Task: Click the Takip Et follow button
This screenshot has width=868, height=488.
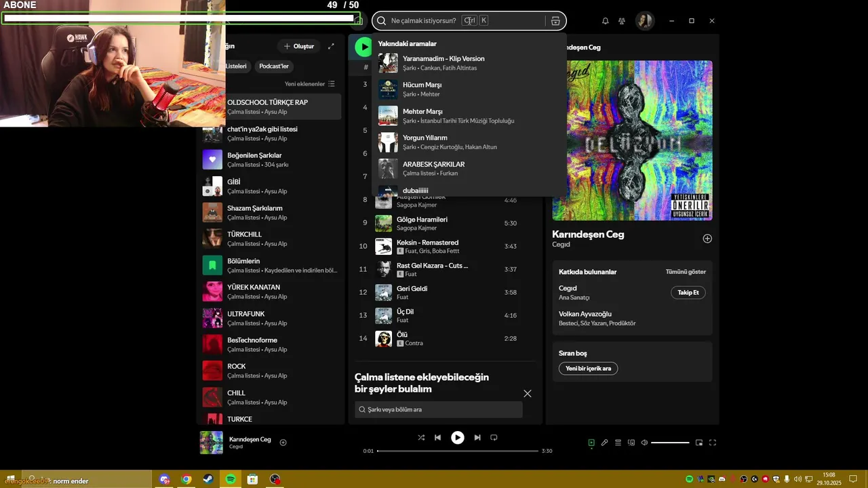Action: click(688, 293)
